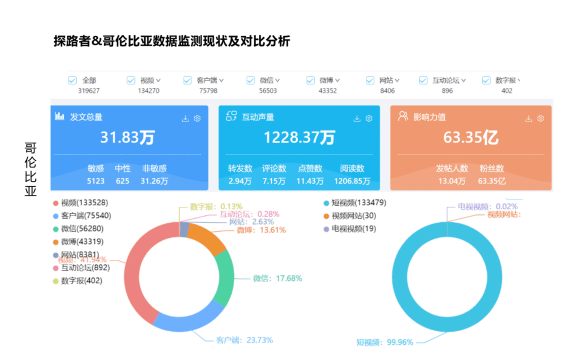Click the green 微信 donut segment
The width and height of the screenshot is (570, 360).
tap(225, 278)
